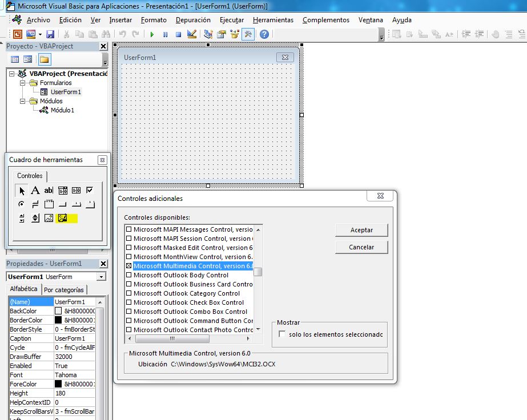The width and height of the screenshot is (527, 420).
Task: Check Microsoft Outlook Body Control checkbox
Action: [x=128, y=275]
